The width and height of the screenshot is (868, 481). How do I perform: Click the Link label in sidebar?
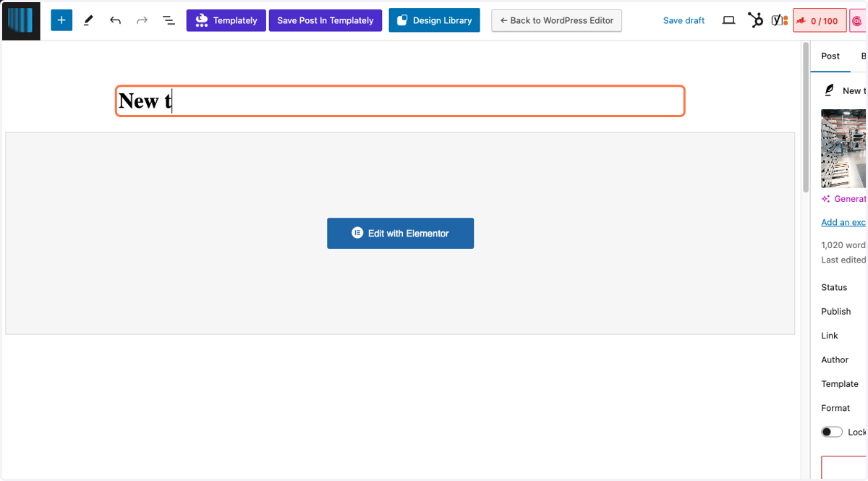[830, 336]
